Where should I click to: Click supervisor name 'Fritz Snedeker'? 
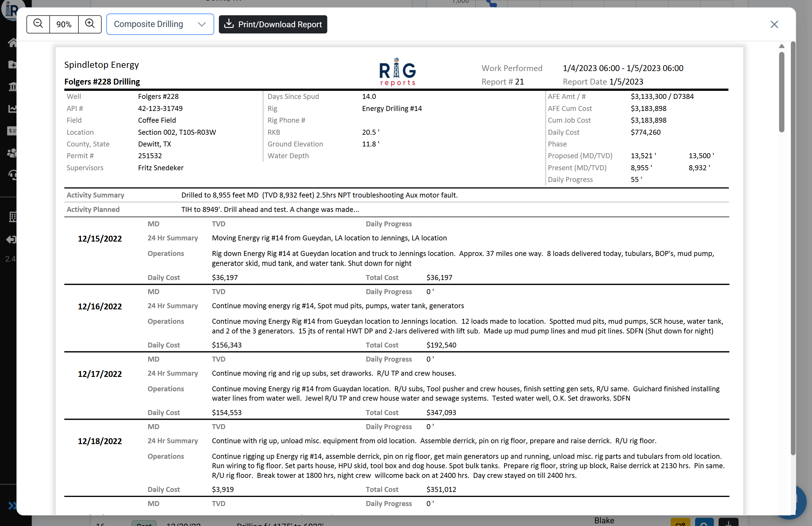[161, 167]
